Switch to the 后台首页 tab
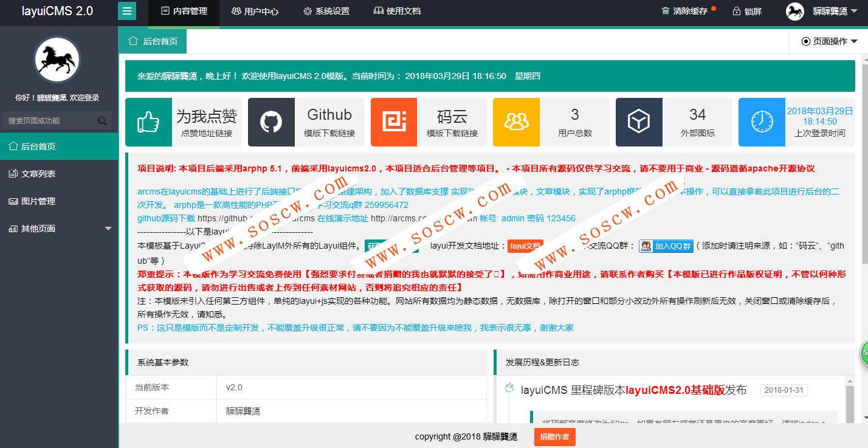The image size is (868, 448). 153,41
